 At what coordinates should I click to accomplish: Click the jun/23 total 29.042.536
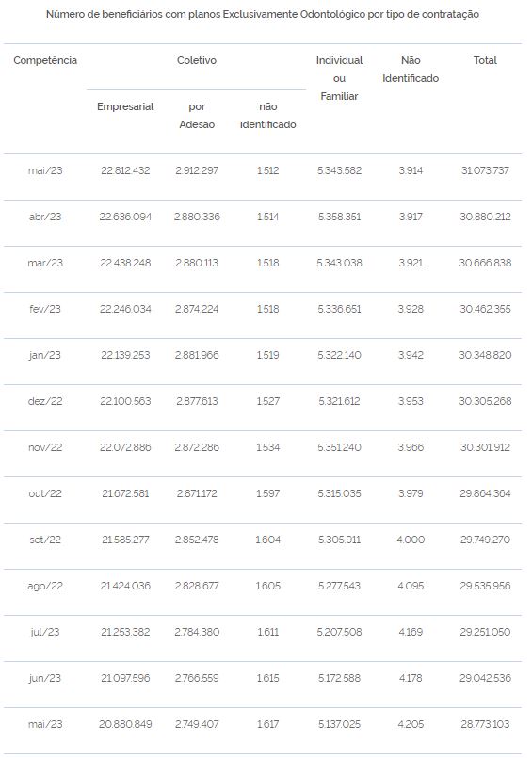click(485, 678)
